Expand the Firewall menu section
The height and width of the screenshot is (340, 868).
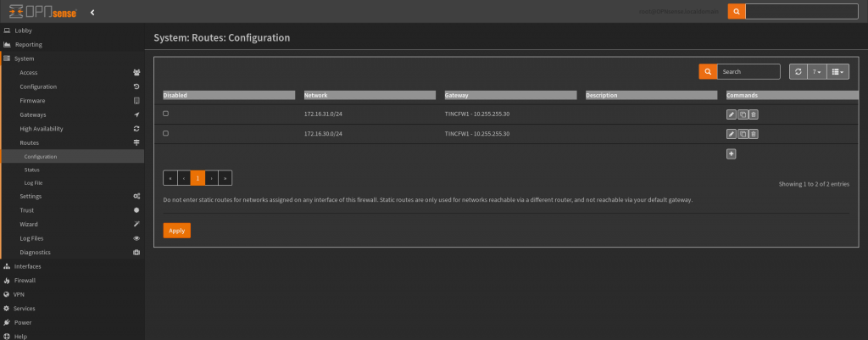point(25,280)
